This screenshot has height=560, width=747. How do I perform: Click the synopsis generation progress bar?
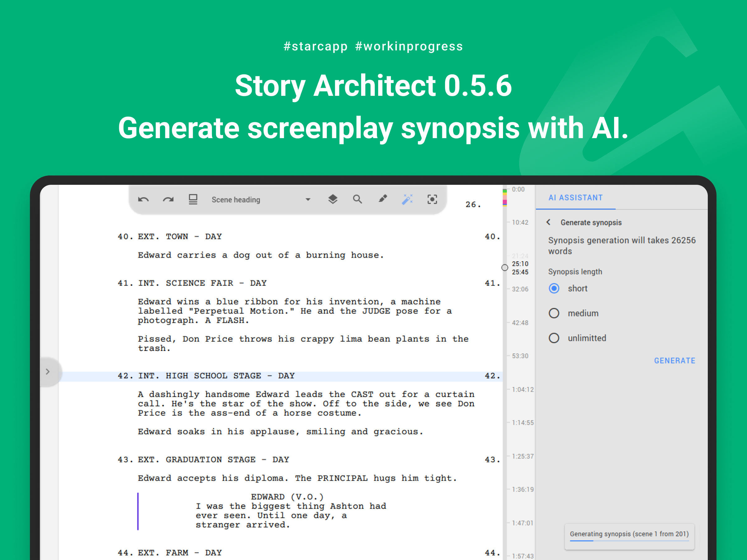pyautogui.click(x=629, y=541)
